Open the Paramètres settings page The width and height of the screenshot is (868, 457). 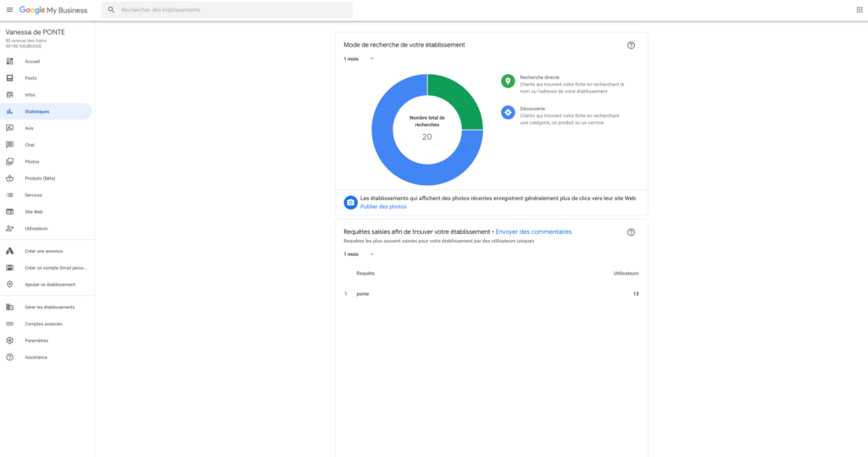click(x=36, y=340)
